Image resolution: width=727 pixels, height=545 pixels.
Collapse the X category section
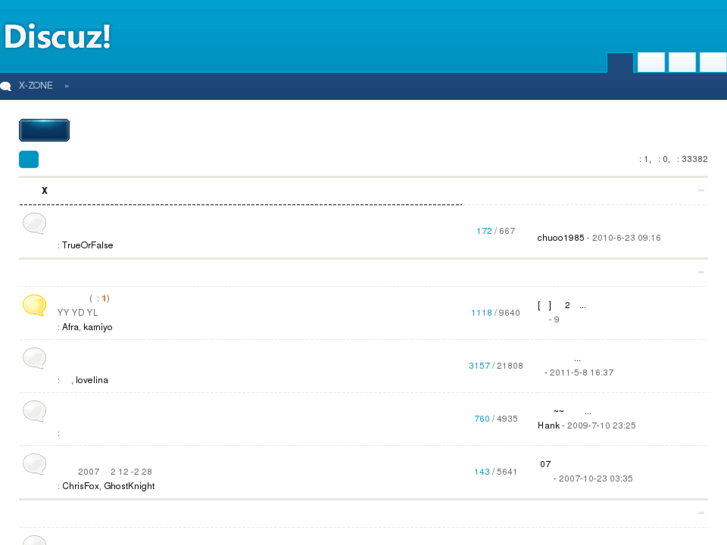point(701,191)
